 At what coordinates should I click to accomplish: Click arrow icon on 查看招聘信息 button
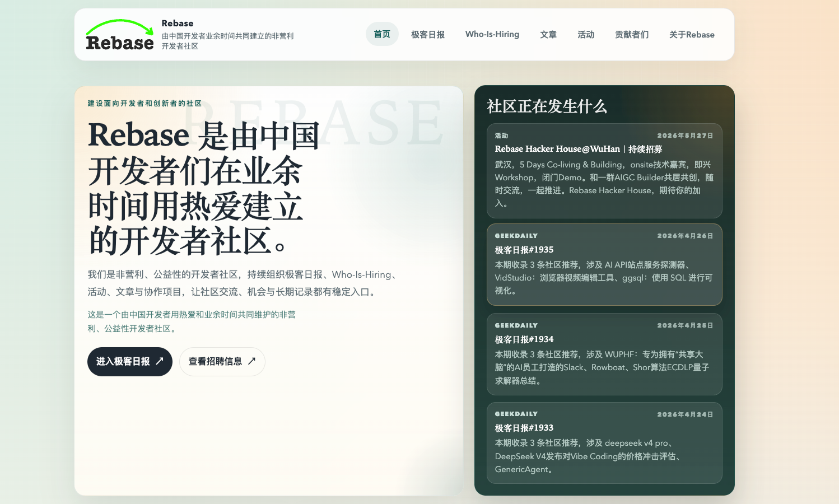pyautogui.click(x=252, y=361)
